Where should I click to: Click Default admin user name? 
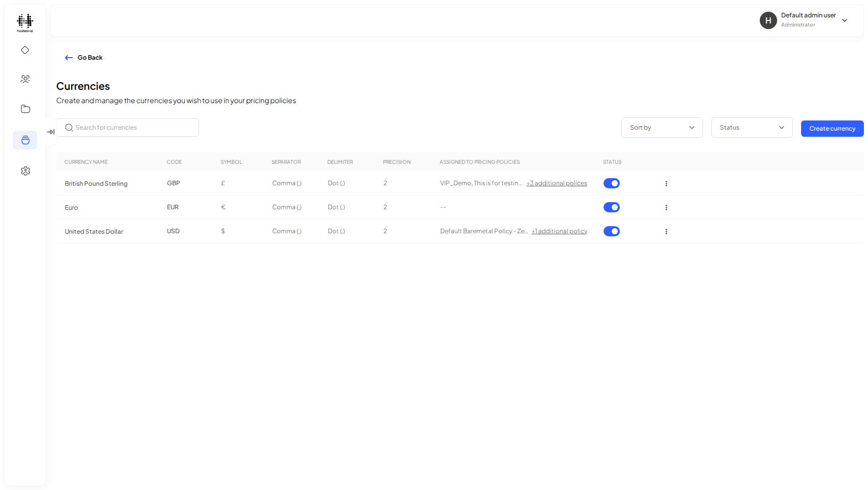[x=808, y=15]
